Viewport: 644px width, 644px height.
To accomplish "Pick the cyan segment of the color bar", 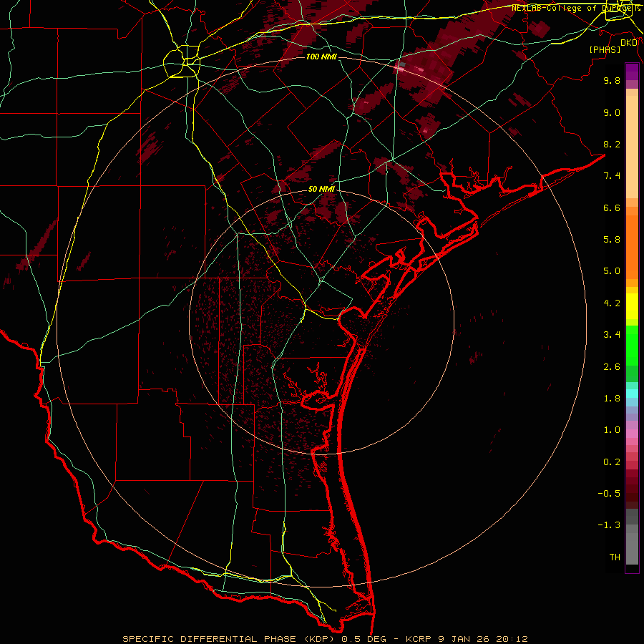I will point(632,394).
